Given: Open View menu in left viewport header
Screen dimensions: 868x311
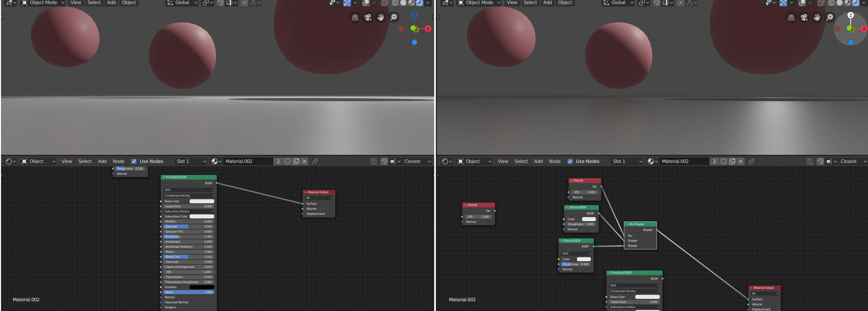Looking at the screenshot, I should coord(76,3).
